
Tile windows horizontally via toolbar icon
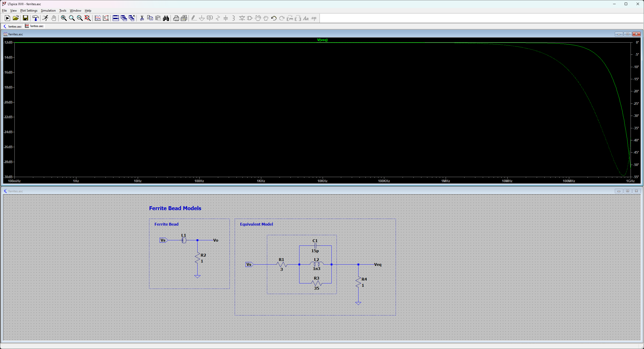tap(116, 18)
